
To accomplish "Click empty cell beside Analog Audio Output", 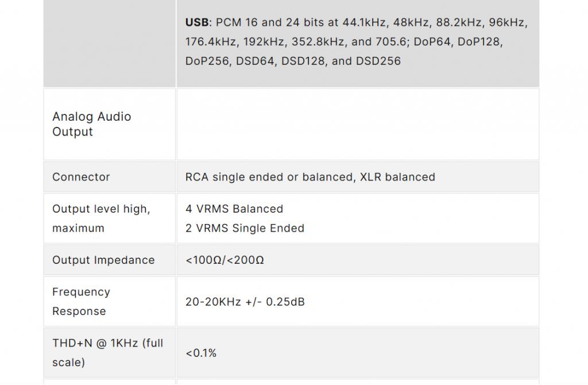I will tap(357, 124).
